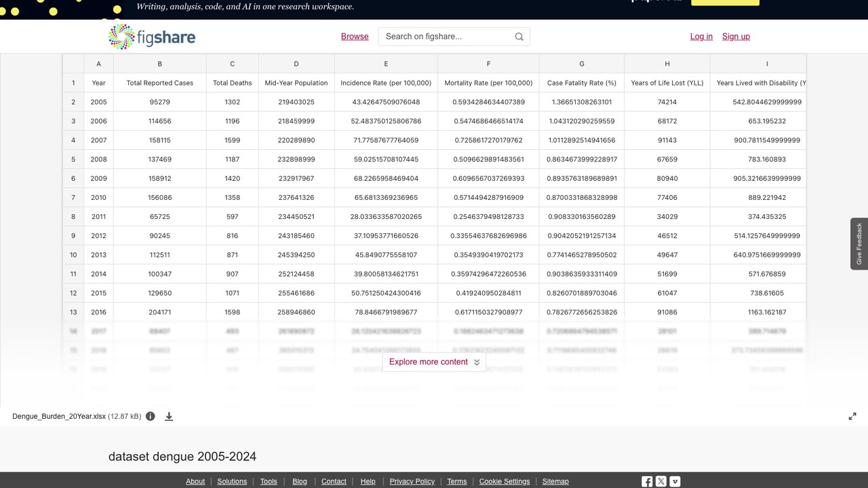Select incidence rate cell 78.8466791989677
The image size is (868, 488).
click(386, 312)
